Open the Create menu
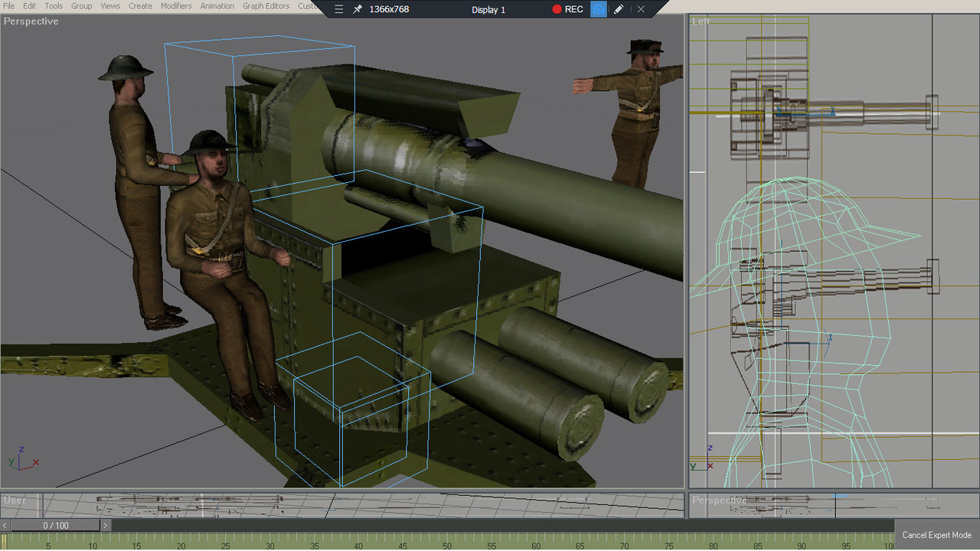 point(140,6)
